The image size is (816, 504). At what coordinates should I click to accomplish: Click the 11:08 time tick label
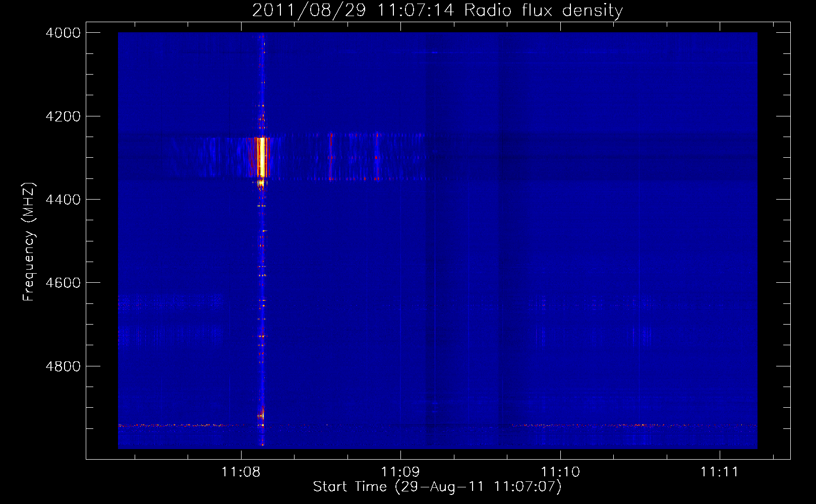tap(241, 472)
